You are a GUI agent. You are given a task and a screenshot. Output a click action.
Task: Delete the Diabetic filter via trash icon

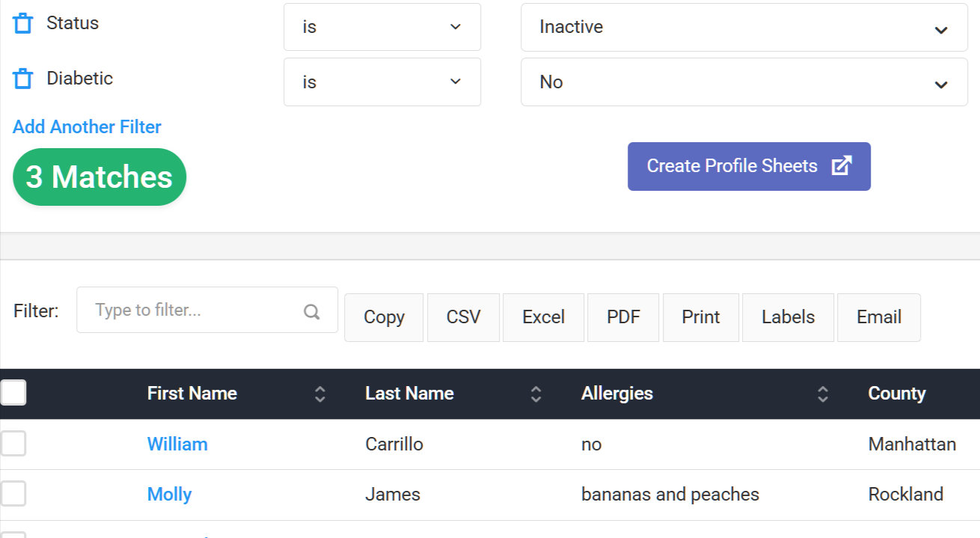[22, 78]
